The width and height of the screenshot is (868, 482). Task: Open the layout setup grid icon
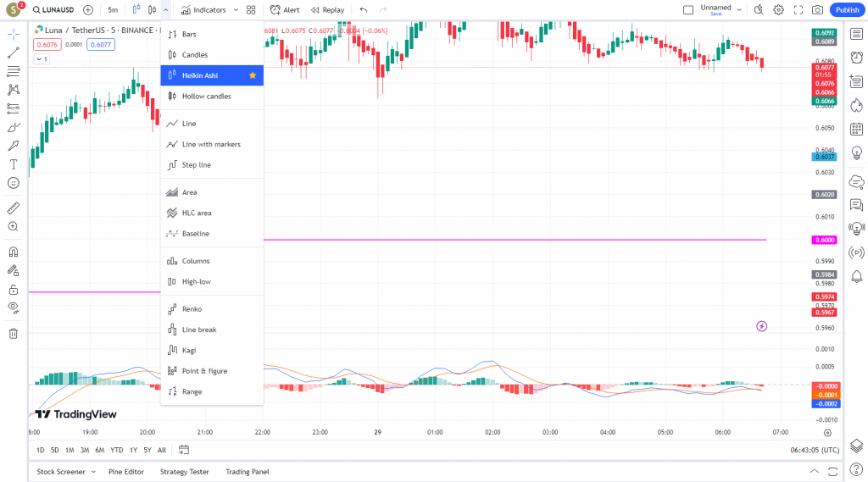pos(251,10)
